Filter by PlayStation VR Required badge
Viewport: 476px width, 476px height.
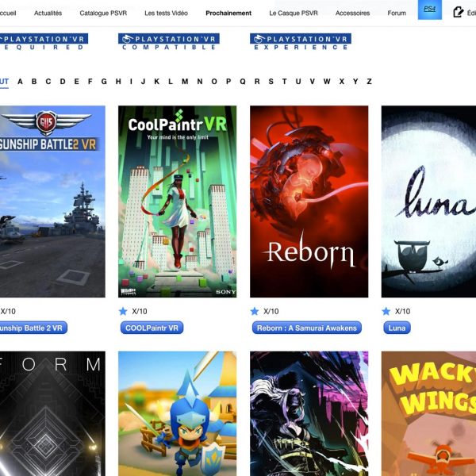tap(44, 42)
